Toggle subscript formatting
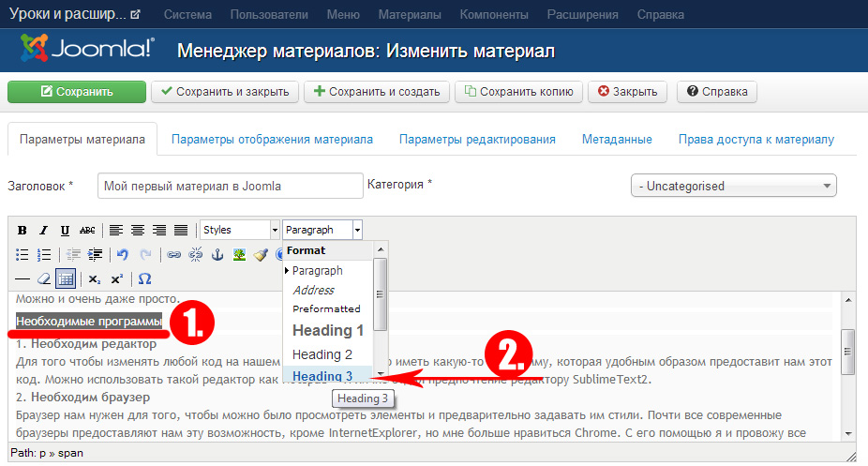The width and height of the screenshot is (868, 466). [95, 278]
